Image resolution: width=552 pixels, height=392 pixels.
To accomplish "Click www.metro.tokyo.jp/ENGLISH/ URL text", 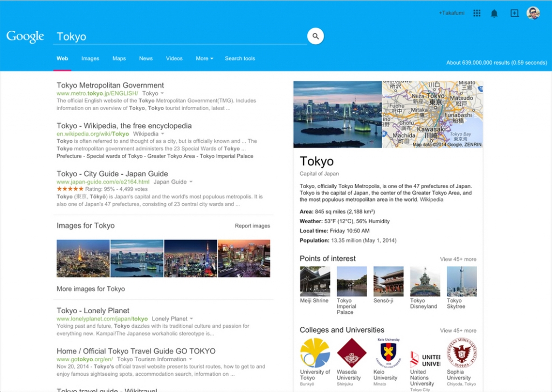I will coord(98,93).
